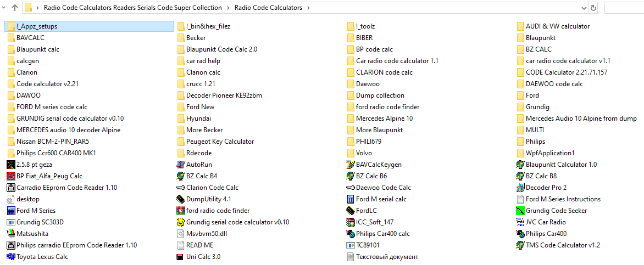Image resolution: width=644 pixels, height=265 pixels.
Task: Select the BZ Calc B6 icon
Action: pos(351,176)
